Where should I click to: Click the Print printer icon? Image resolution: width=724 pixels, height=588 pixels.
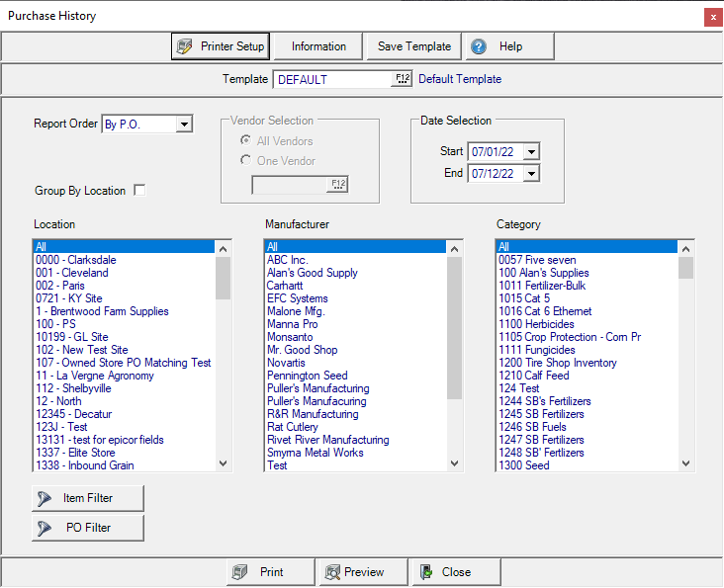pyautogui.click(x=239, y=572)
